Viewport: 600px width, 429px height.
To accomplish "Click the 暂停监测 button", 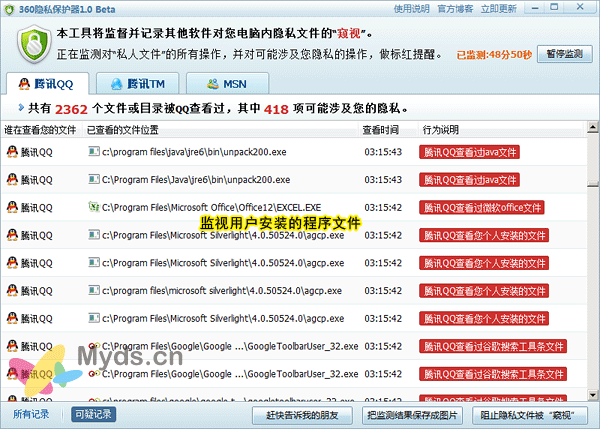I will pos(564,54).
